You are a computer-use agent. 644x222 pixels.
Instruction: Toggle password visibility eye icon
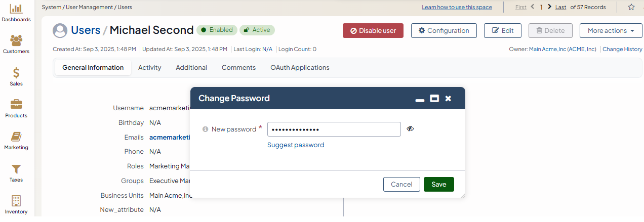pyautogui.click(x=410, y=129)
